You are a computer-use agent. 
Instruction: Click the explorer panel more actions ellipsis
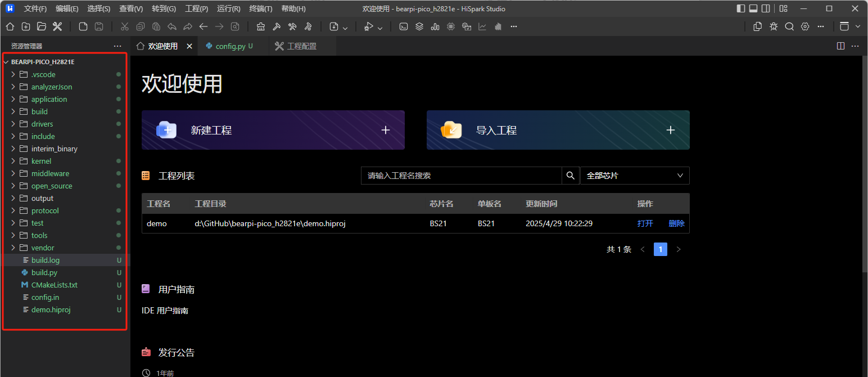click(x=117, y=46)
